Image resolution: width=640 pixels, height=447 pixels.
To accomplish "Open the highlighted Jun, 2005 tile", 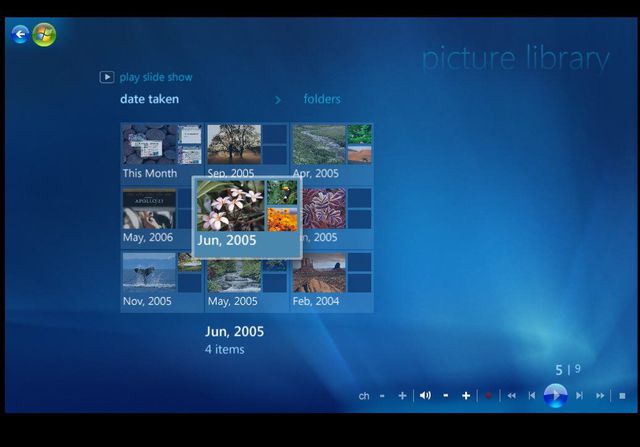I will coord(247,217).
